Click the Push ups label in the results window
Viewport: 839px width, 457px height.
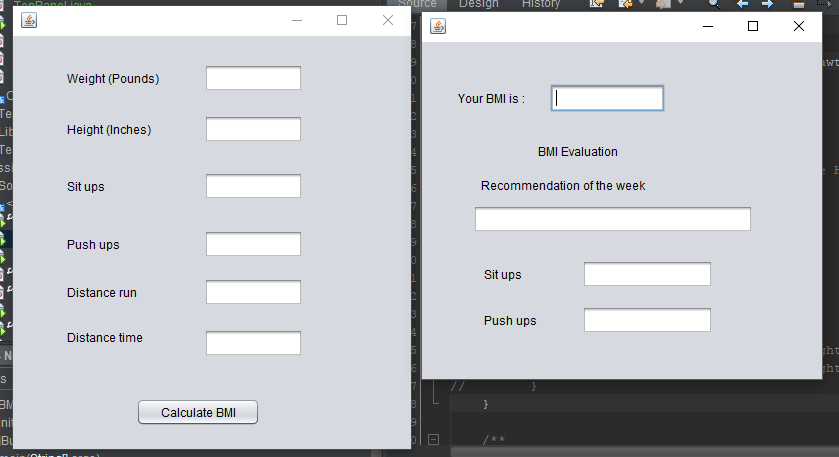point(510,321)
